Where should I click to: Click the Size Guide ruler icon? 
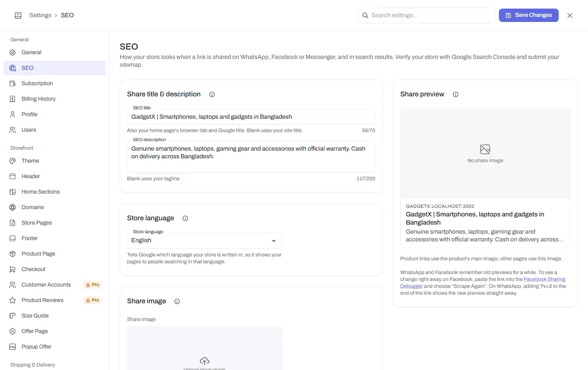(x=12, y=316)
